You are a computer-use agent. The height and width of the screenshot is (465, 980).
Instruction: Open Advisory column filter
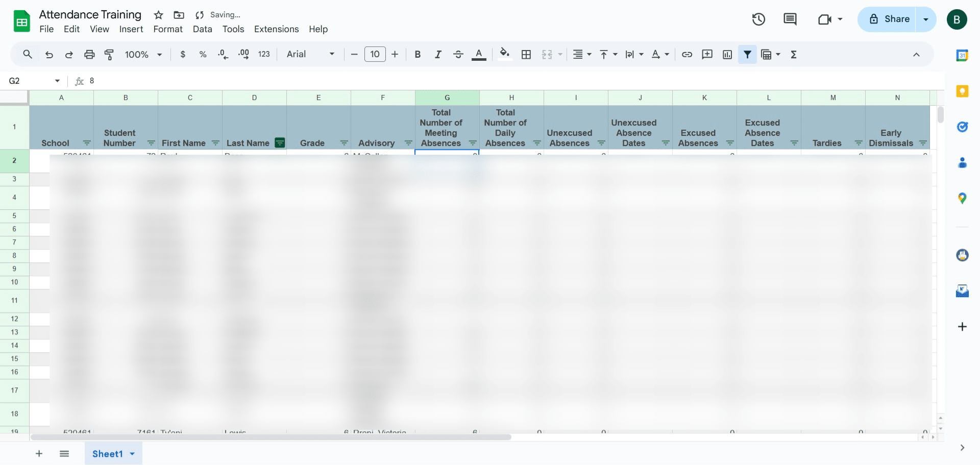pos(408,143)
